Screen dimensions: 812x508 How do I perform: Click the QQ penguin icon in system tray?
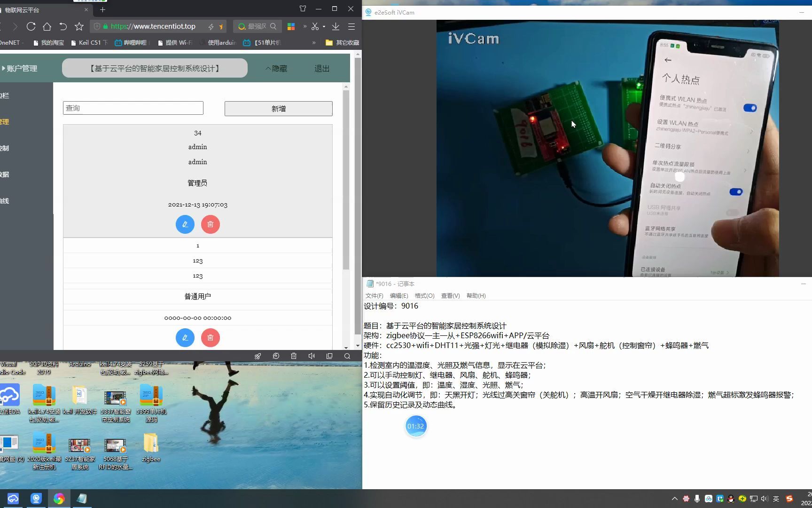coord(731,499)
